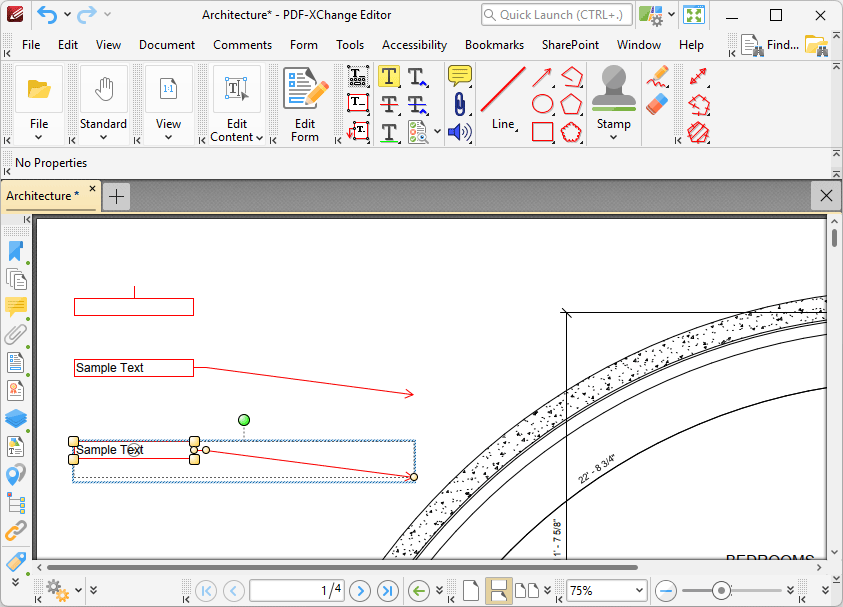Open the Layers side panel
The width and height of the screenshot is (843, 607).
pyautogui.click(x=16, y=419)
